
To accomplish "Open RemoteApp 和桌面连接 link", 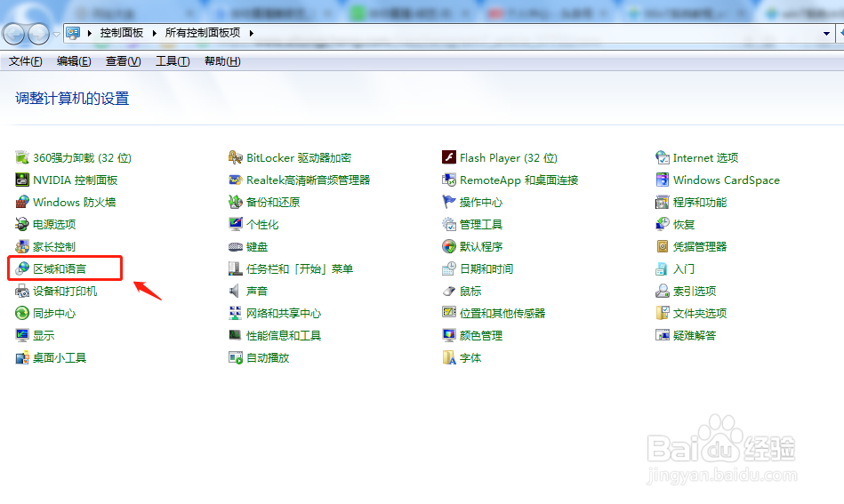I will 518,180.
